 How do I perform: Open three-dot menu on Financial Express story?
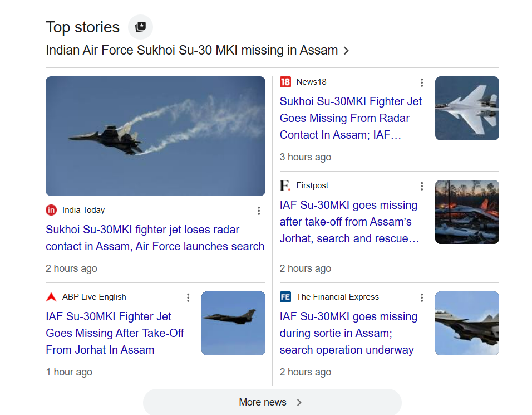422,297
